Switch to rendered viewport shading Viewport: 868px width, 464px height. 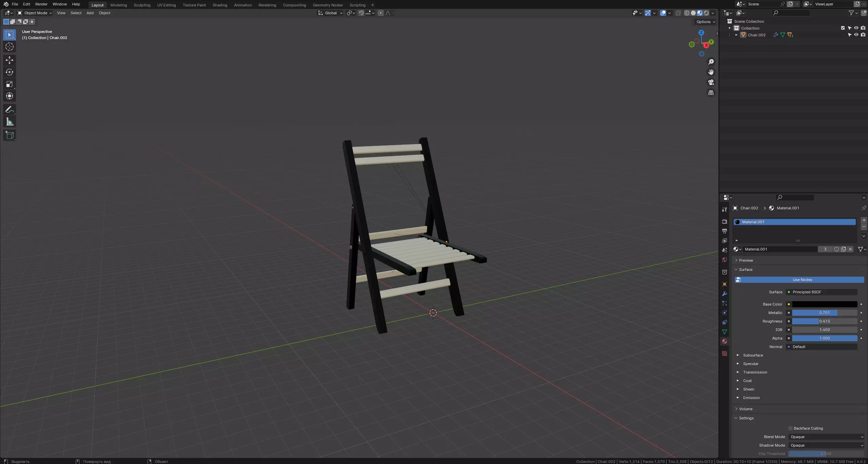click(x=706, y=13)
